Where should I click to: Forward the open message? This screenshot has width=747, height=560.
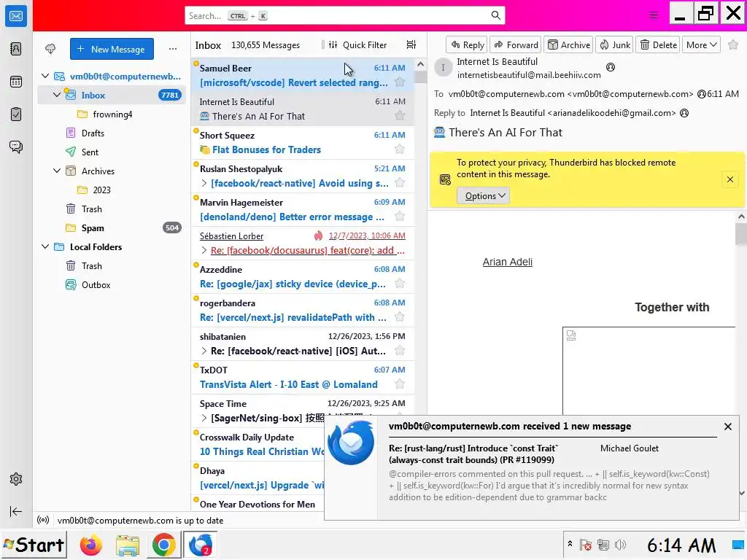516,44
